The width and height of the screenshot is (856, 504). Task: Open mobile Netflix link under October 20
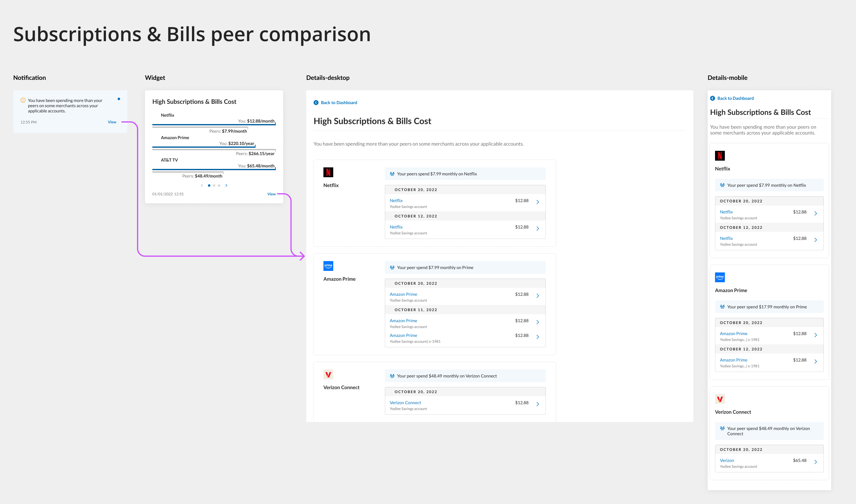tap(726, 212)
